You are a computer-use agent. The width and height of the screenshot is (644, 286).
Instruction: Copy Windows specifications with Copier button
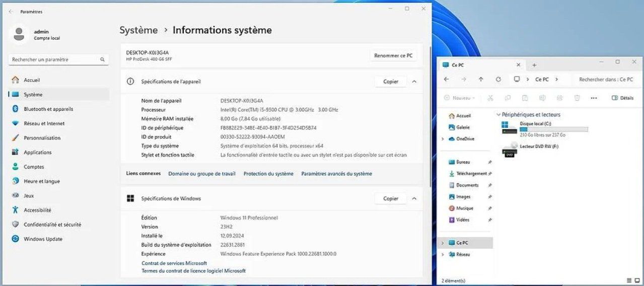coord(391,199)
